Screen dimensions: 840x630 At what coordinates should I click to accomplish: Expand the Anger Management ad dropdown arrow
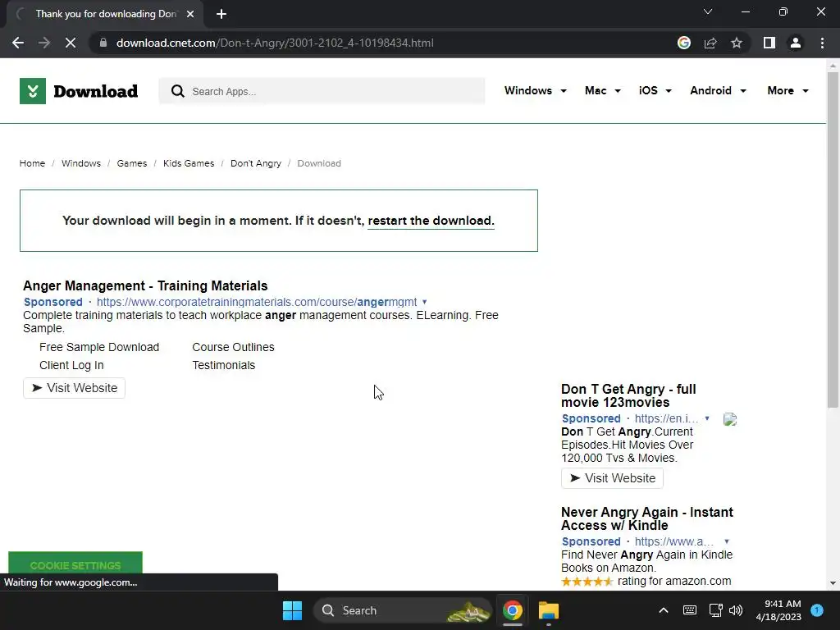pos(425,302)
